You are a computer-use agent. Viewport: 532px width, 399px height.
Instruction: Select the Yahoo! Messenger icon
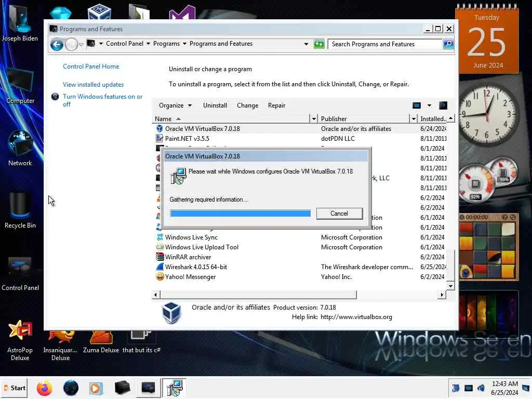point(159,276)
